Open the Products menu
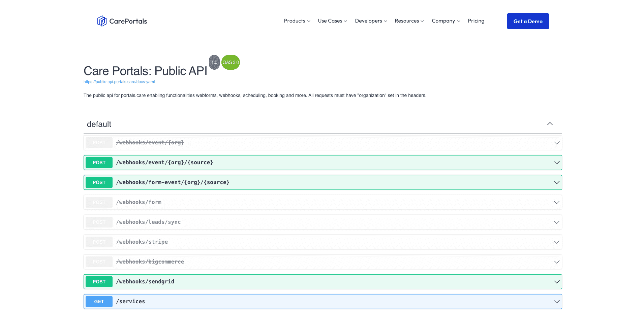 tap(297, 21)
